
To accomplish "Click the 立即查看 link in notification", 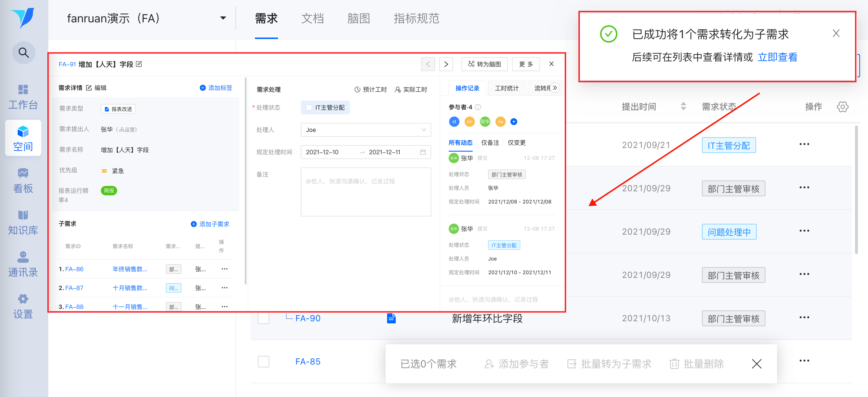I will [x=777, y=57].
